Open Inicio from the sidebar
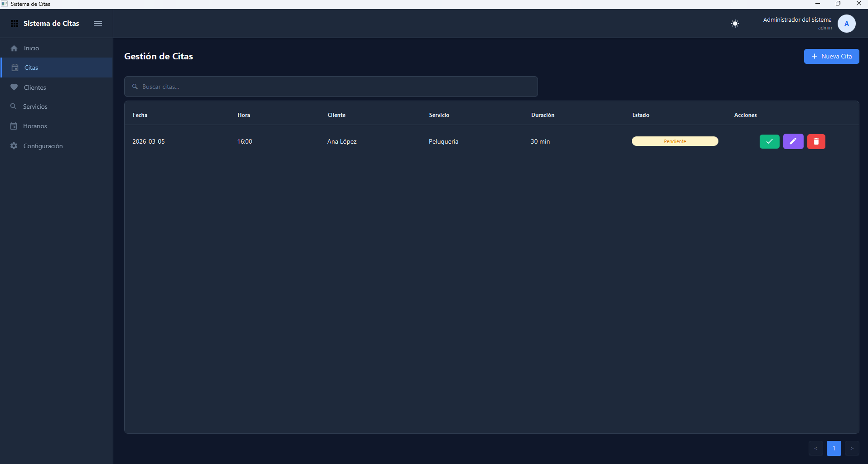This screenshot has height=464, width=868. [x=31, y=48]
